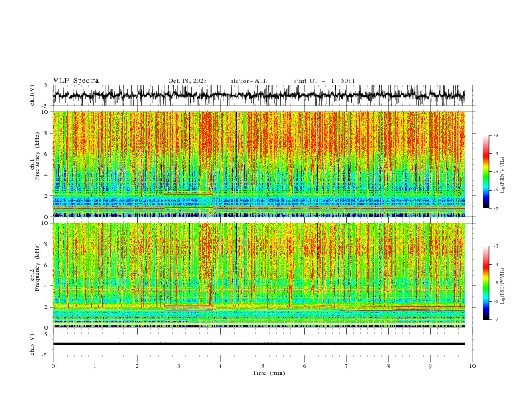Click the upper PSD color scale bar
Viewport: 532px width, 411px height.
tap(486, 172)
